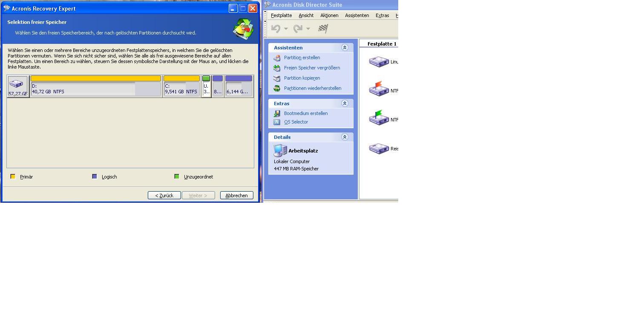Image resolution: width=644 pixels, height=322 pixels.
Task: Click the Redo arrow in Disk Director toolbar
Action: [x=298, y=29]
